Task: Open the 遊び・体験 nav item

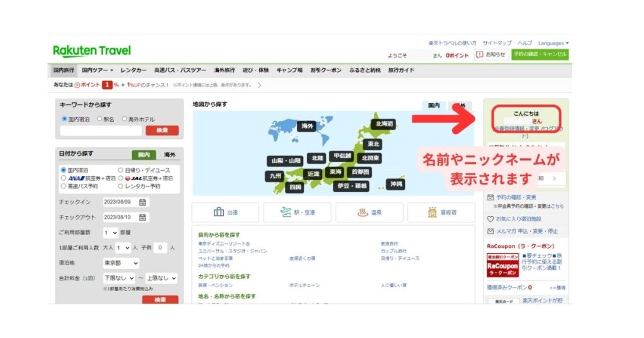Action: point(255,70)
